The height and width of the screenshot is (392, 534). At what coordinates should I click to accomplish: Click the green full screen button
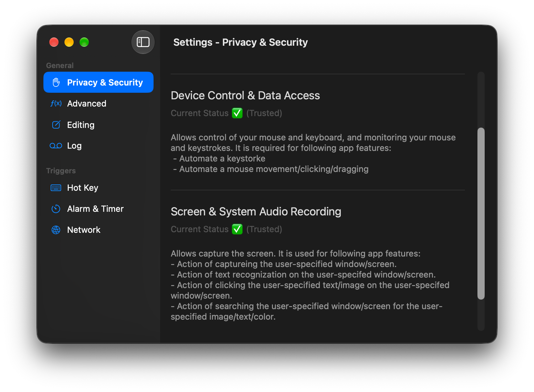coord(84,42)
